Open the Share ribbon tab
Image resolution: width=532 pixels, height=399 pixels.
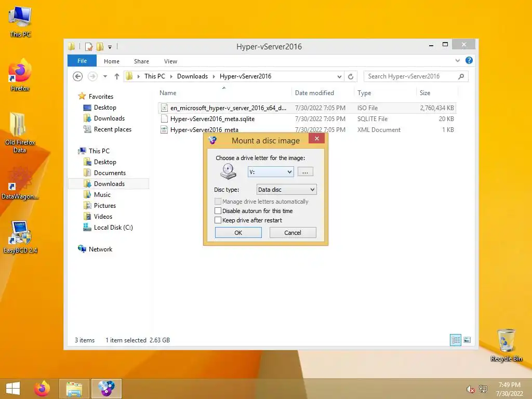(x=141, y=61)
